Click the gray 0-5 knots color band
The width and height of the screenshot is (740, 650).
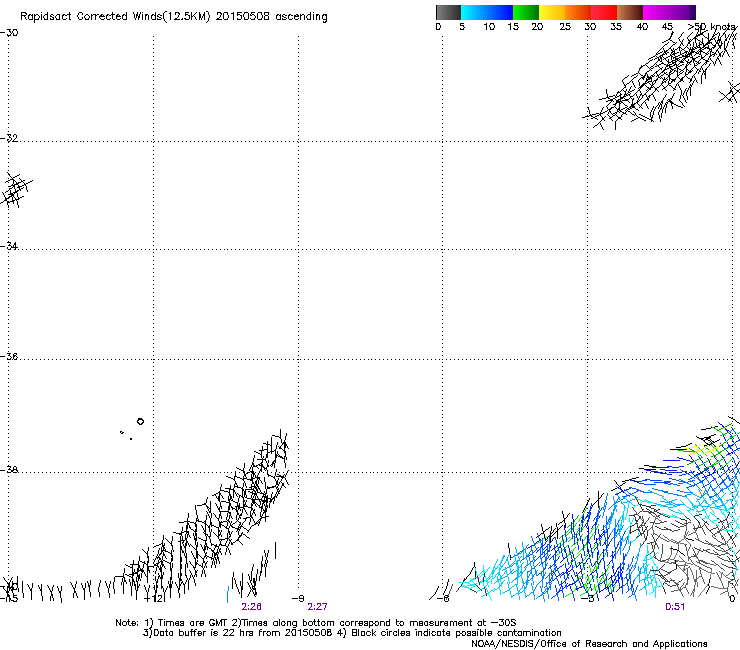click(x=448, y=12)
